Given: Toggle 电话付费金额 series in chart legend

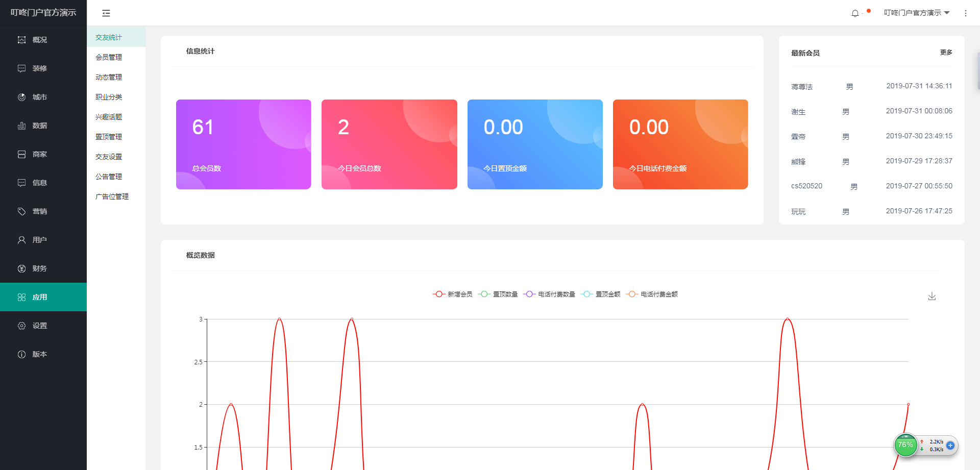Looking at the screenshot, I should [652, 294].
